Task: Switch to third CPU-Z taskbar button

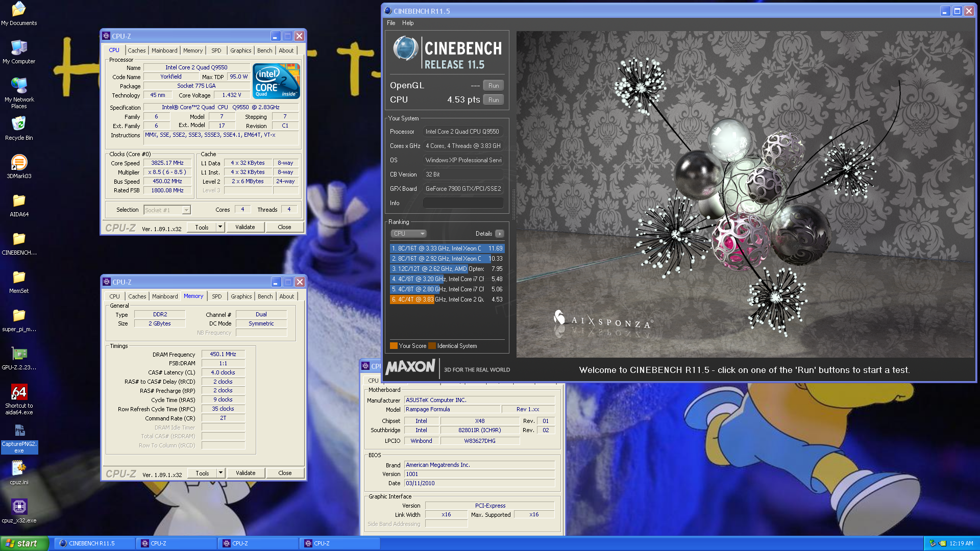Action: (340, 543)
